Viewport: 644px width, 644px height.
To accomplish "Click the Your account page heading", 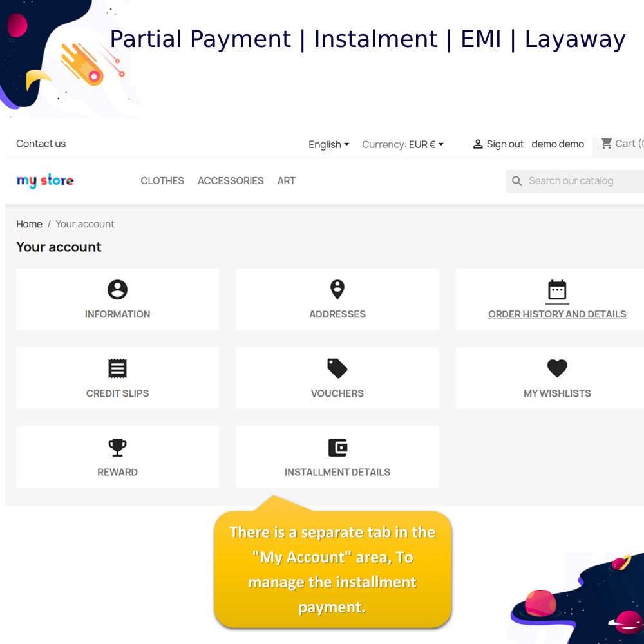I will [x=59, y=247].
